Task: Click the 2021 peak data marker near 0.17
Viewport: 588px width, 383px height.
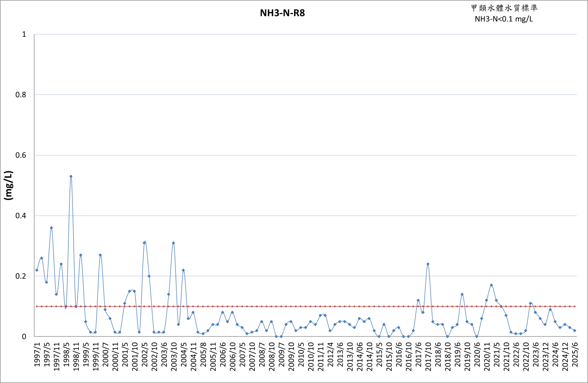Action: click(491, 285)
